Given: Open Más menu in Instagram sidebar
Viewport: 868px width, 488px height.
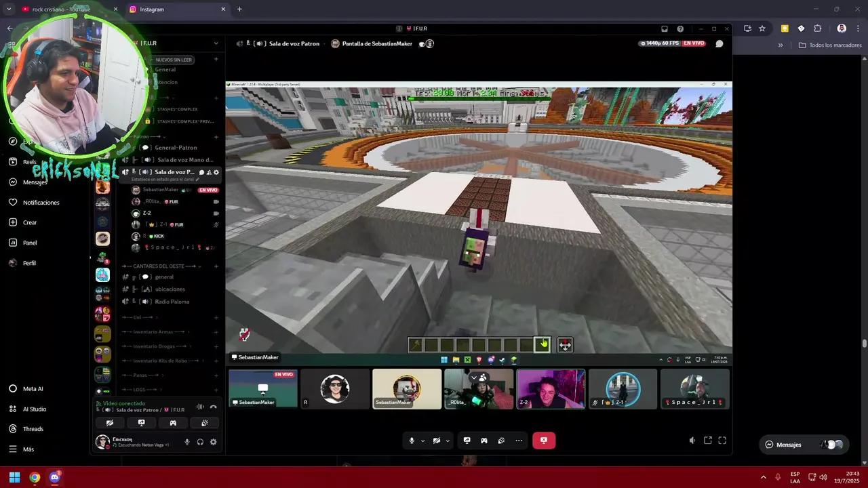Looking at the screenshot, I should click(21, 449).
